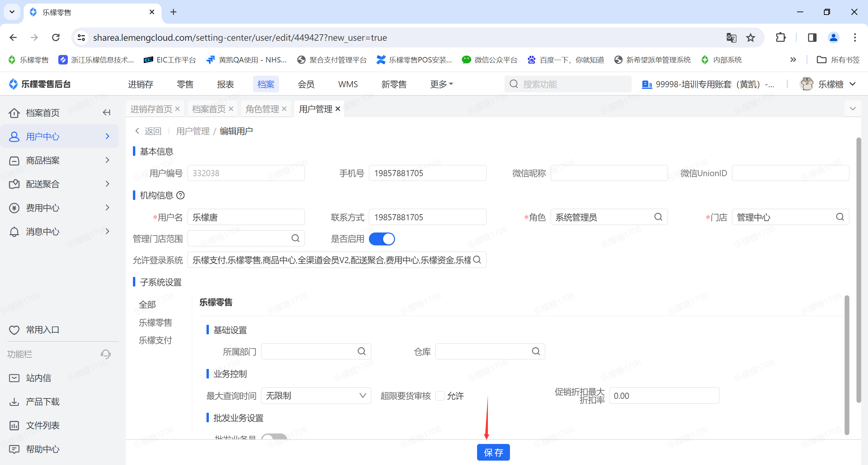This screenshot has width=868, height=465.
Task: Close the 角色管理 tab
Action: pyautogui.click(x=284, y=109)
